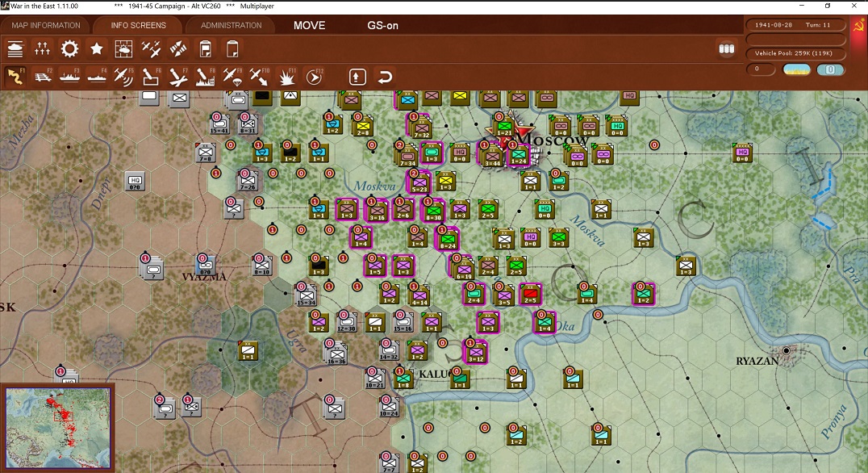The image size is (868, 473).
Task: Select the German unit labeled 12=30
Action: coord(347,321)
